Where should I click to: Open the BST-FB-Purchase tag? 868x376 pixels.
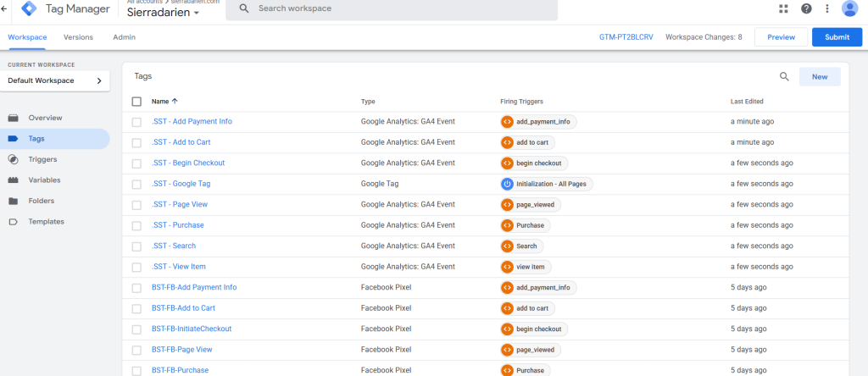click(x=180, y=370)
